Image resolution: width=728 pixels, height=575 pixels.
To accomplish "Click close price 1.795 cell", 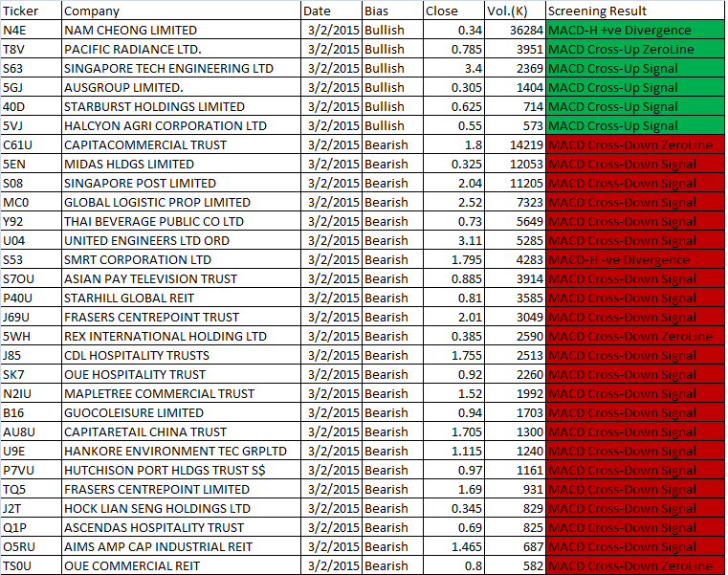I will pyautogui.click(x=453, y=259).
